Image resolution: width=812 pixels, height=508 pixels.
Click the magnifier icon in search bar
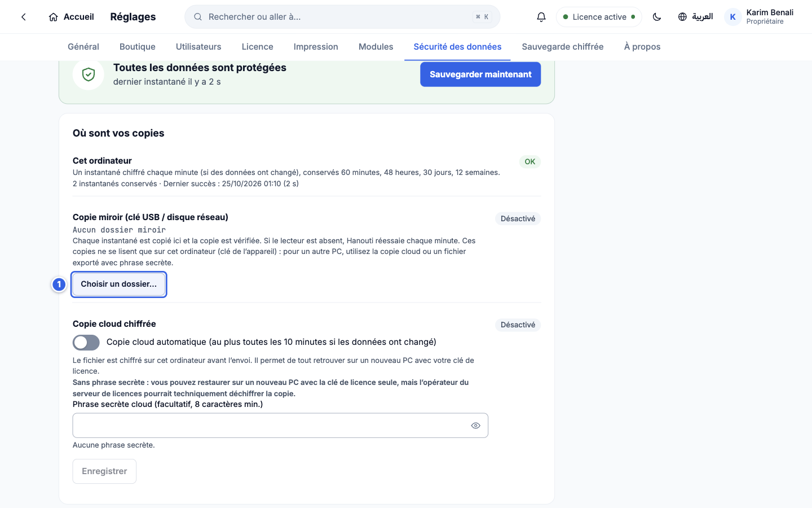pyautogui.click(x=198, y=17)
